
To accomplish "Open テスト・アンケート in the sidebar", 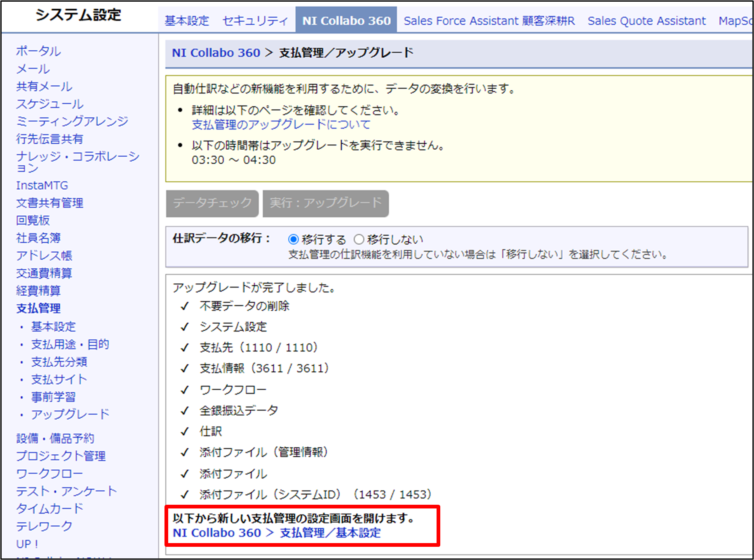I will pyautogui.click(x=66, y=491).
